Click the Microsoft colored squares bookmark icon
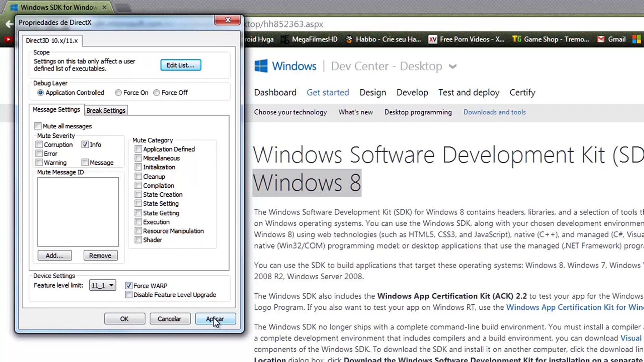Image resolution: width=644 pixels, height=362 pixels. (x=636, y=39)
